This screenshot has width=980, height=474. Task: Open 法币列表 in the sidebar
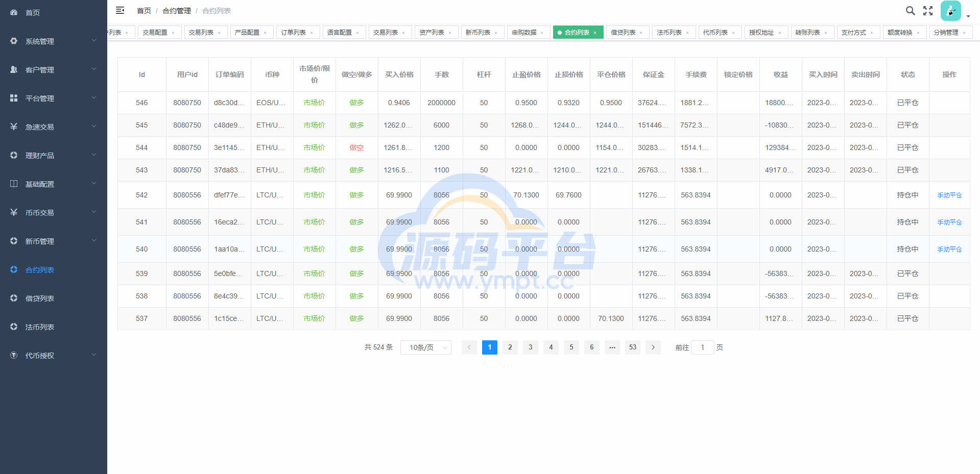tap(40, 327)
